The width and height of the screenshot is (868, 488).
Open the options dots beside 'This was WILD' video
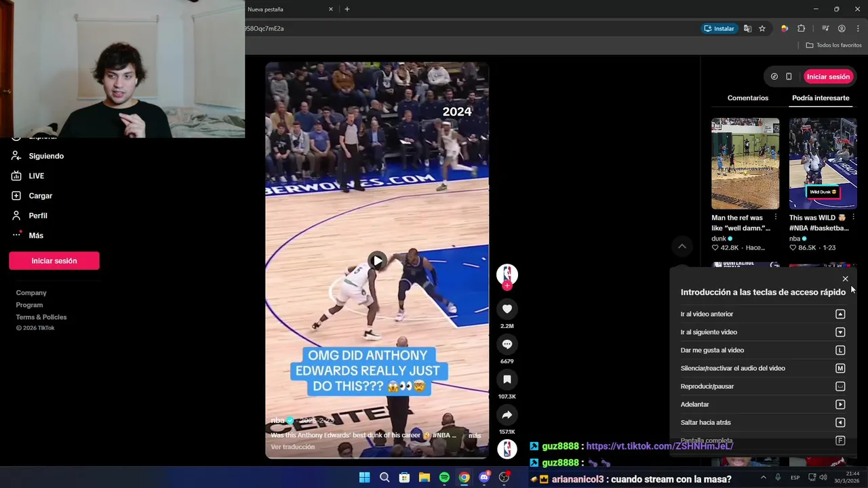click(x=853, y=218)
